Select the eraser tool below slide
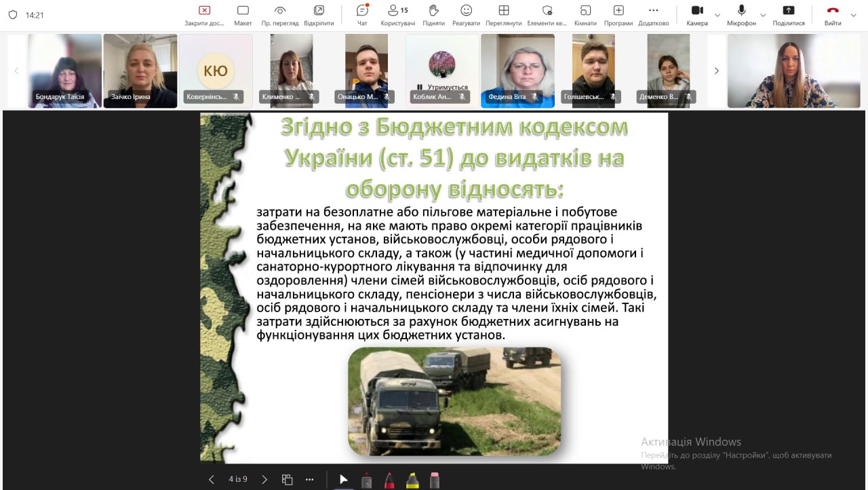This screenshot has height=490, width=868. click(435, 480)
